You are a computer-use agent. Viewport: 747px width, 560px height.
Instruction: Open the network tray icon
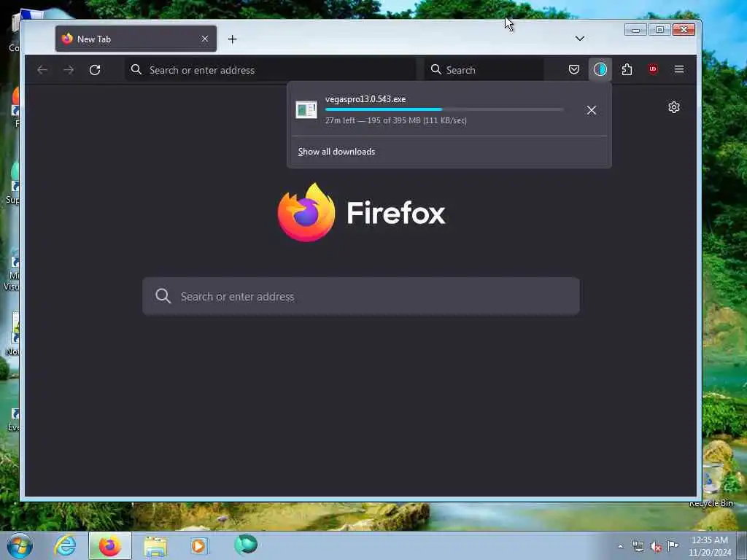[x=638, y=546]
